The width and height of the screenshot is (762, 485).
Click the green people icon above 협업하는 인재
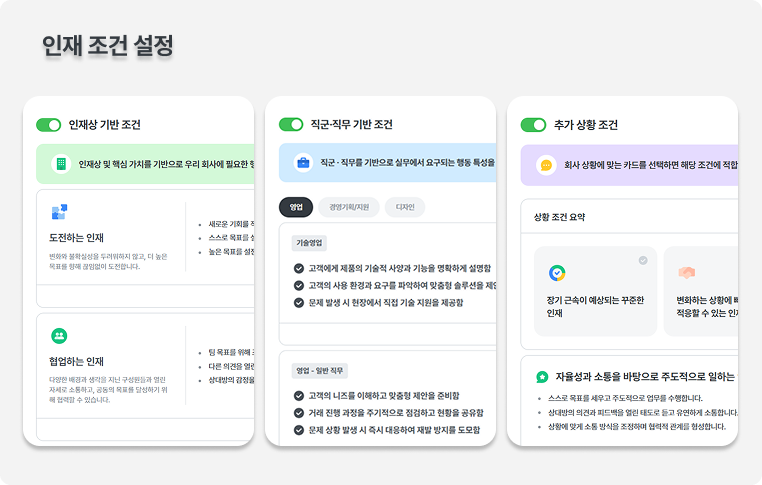click(x=59, y=335)
